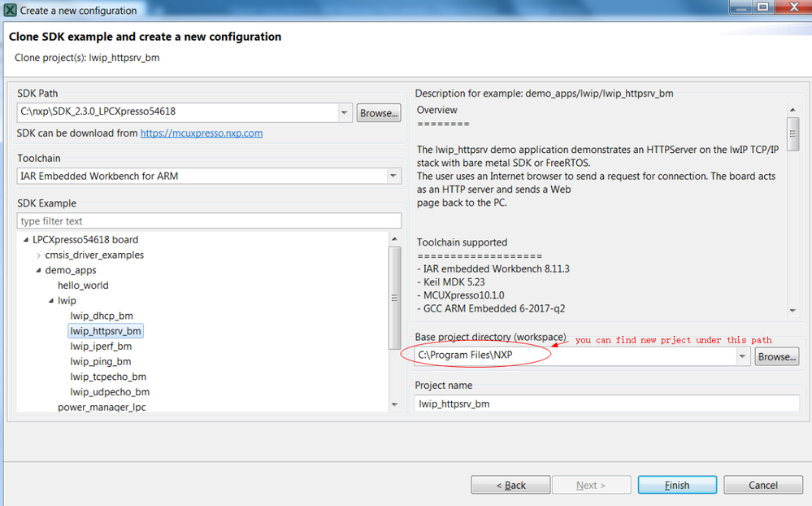Click the Cancel button
Viewport: 812px width, 506px height.
762,485
